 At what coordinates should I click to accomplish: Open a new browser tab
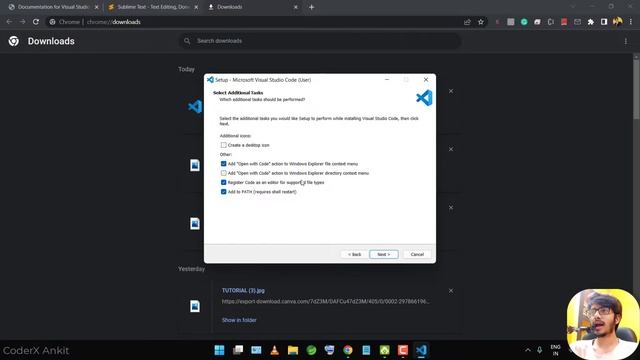tap(311, 7)
